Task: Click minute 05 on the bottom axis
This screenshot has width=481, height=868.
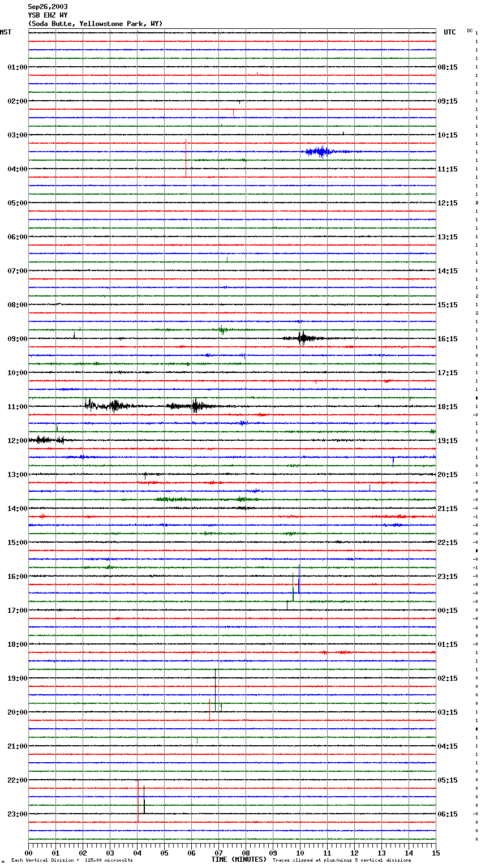Action: 164,853
